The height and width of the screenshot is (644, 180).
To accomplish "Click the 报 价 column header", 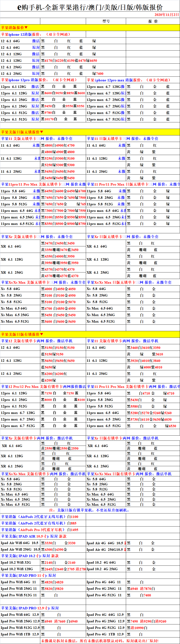I will (153, 21).
